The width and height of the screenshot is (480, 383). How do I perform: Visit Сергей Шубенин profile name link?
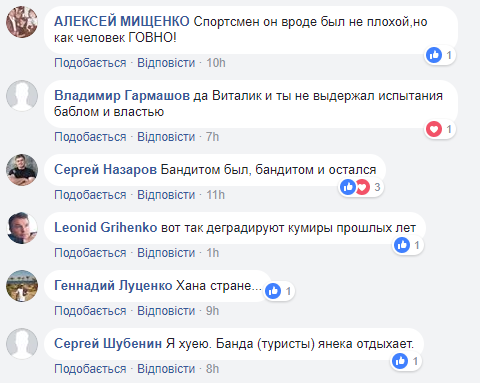tap(108, 344)
